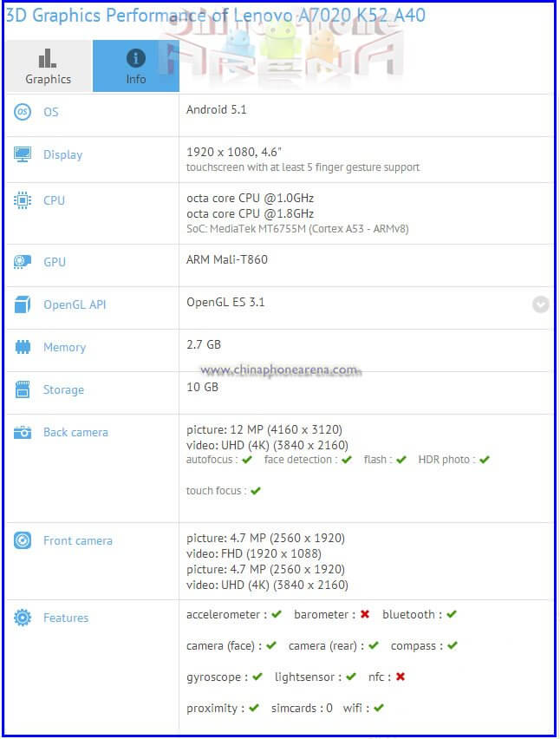
Task: Select the ARM Mali-T860 value
Action: [226, 259]
